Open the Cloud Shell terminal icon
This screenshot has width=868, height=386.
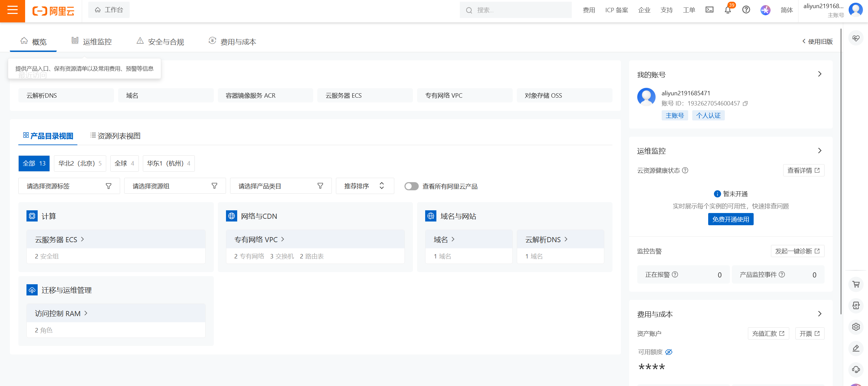(x=709, y=10)
